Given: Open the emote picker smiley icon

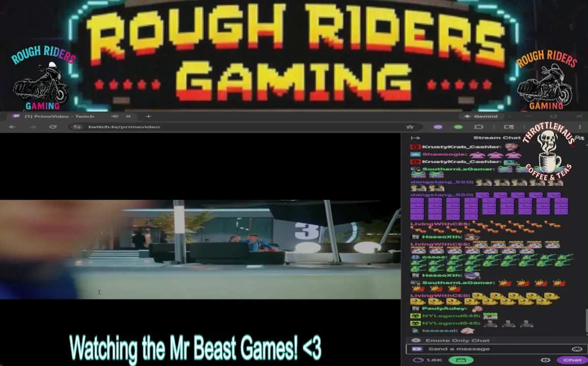Looking at the screenshot, I should [x=577, y=349].
